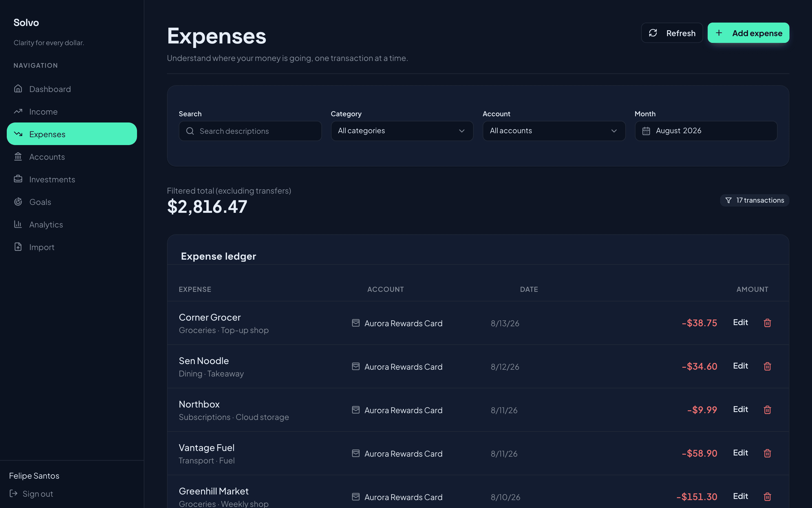Select the Corner Grocer expense name
This screenshot has width=812, height=508.
[x=210, y=317]
